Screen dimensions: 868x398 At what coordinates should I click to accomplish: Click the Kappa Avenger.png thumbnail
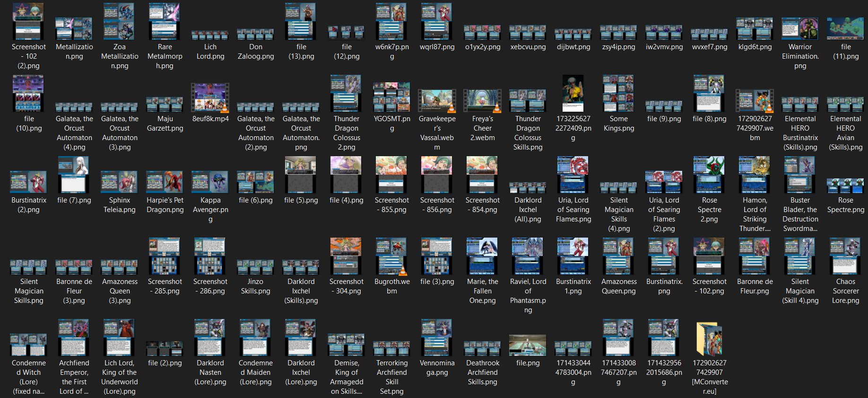pyautogui.click(x=210, y=182)
